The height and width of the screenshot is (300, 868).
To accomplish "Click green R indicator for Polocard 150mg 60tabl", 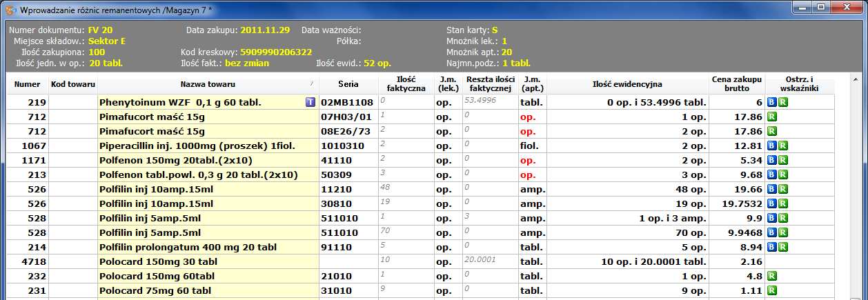I will pos(772,276).
